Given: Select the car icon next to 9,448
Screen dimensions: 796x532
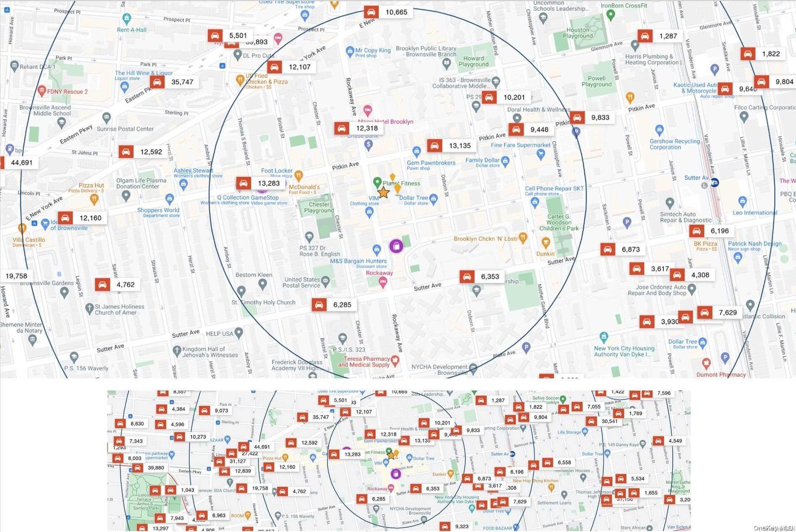Looking at the screenshot, I should 517,130.
